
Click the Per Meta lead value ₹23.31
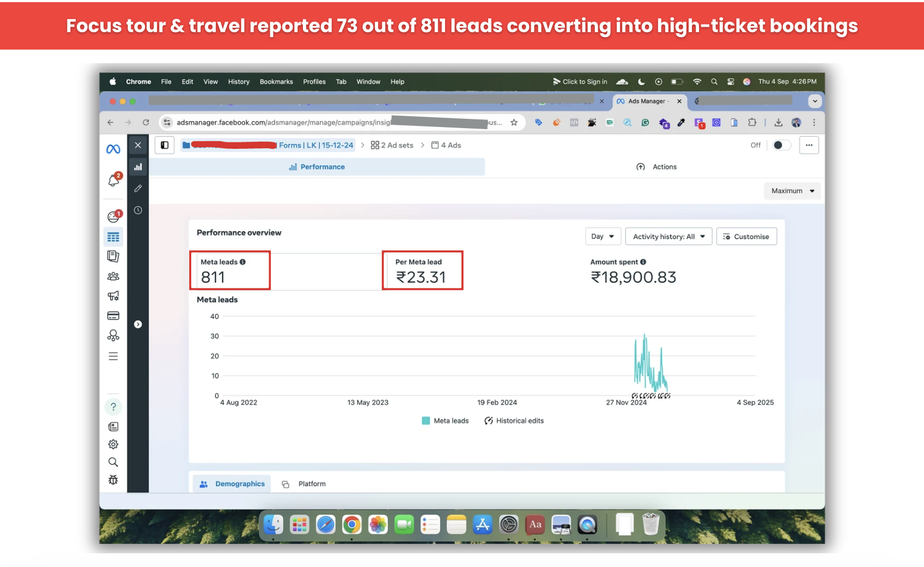pyautogui.click(x=421, y=277)
